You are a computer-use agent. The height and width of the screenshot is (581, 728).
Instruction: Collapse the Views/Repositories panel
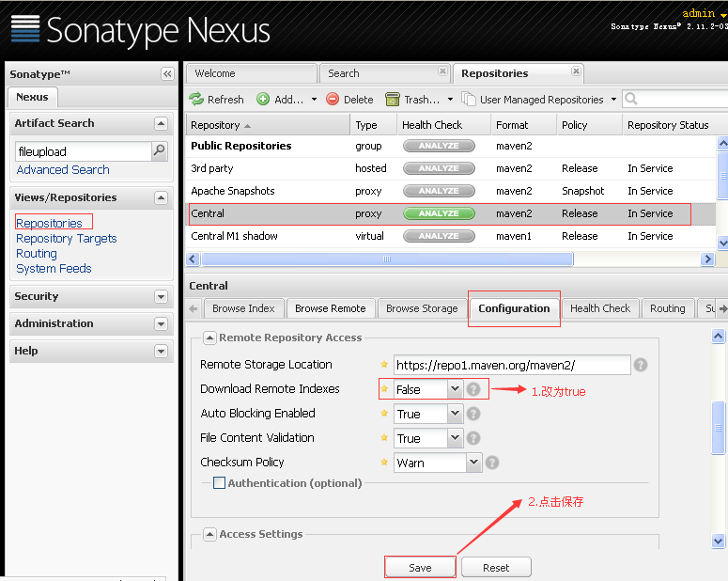pos(161,197)
